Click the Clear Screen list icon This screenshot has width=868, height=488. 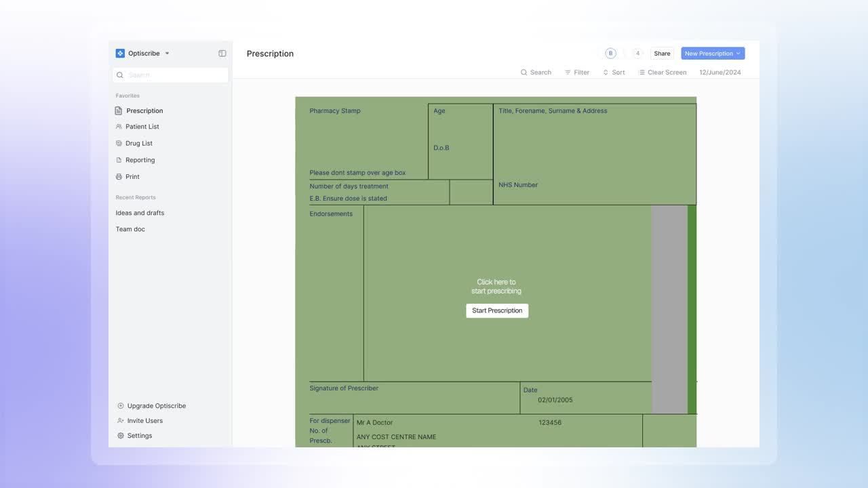tap(642, 73)
